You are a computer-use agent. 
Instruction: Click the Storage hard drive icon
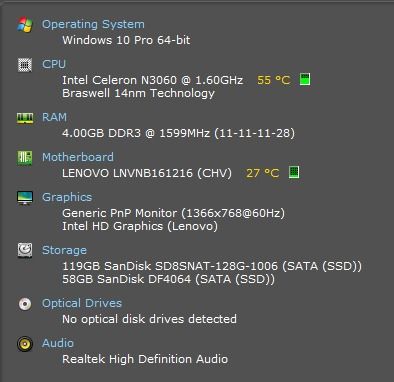pos(25,250)
